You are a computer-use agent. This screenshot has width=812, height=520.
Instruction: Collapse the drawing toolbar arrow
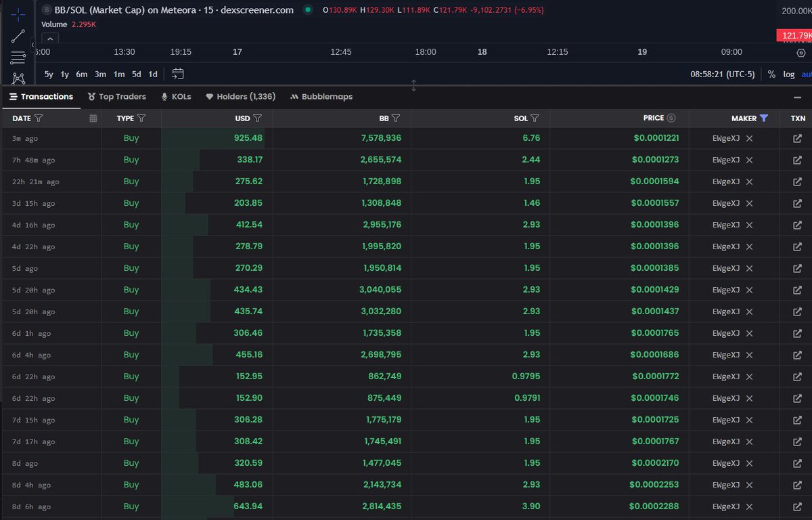click(x=33, y=45)
